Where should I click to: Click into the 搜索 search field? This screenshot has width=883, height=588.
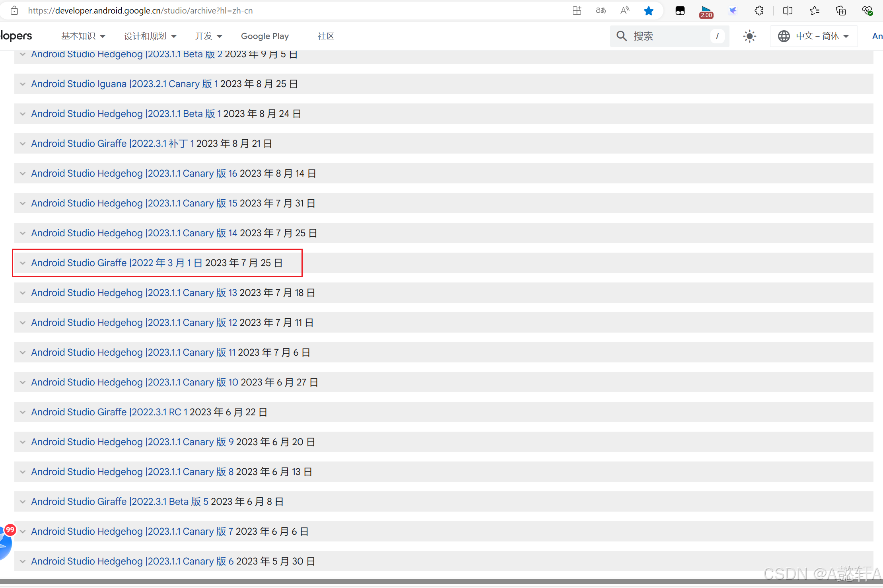click(670, 36)
